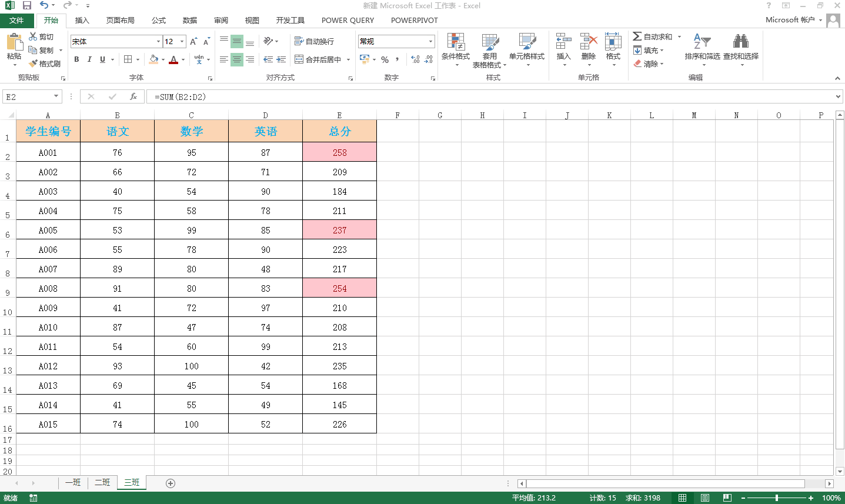Open the 文件 File menu
Screen dimensions: 845x504
[16, 21]
